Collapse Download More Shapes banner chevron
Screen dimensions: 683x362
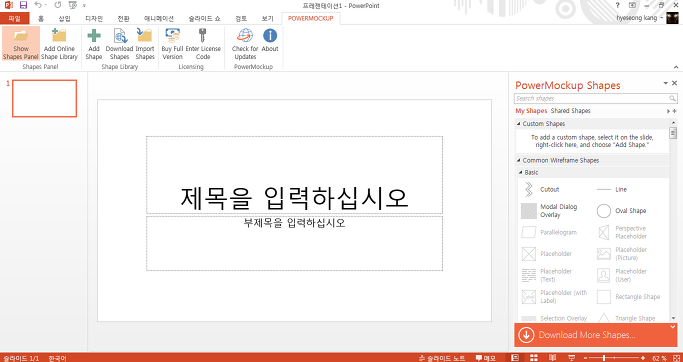coord(673,327)
